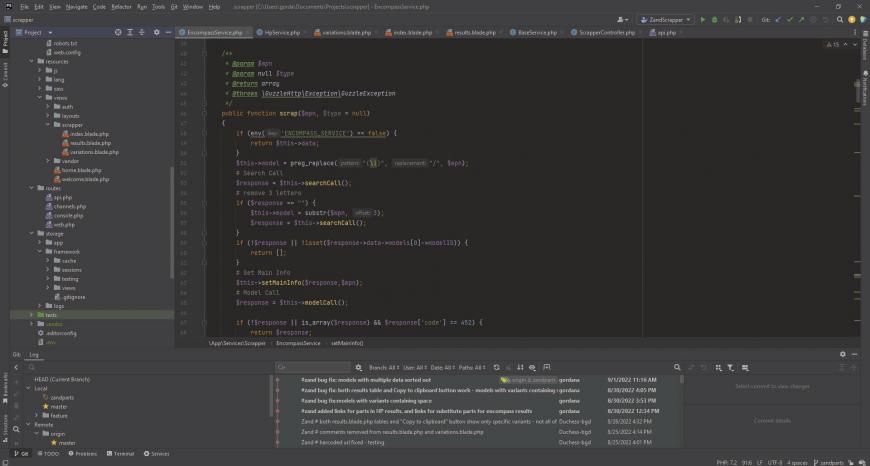This screenshot has width=870, height=466.
Task: Open Project panel gear options
Action: pos(156,33)
